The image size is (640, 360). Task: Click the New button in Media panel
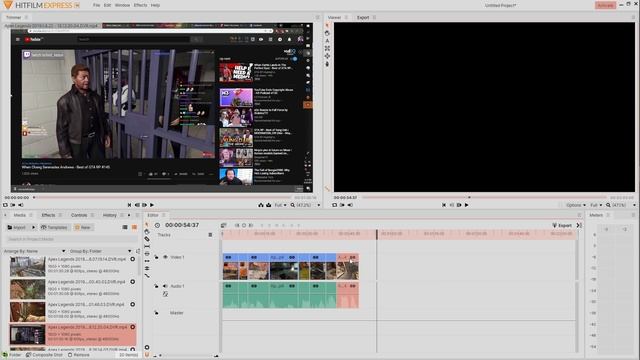pyautogui.click(x=82, y=227)
